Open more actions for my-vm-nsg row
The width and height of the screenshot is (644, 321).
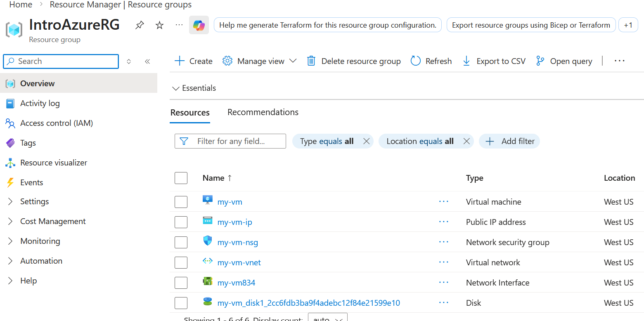444,242
